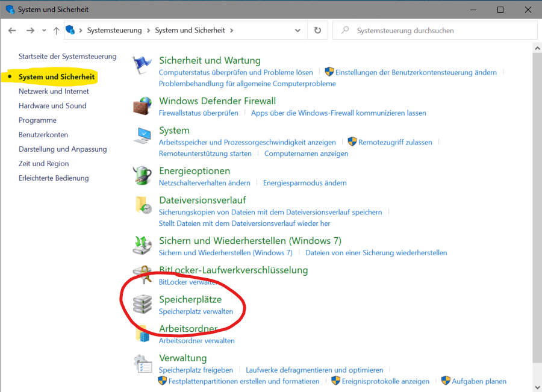Select Erleichterte Bedienung category
This screenshot has width=542, height=392.
[x=54, y=178]
